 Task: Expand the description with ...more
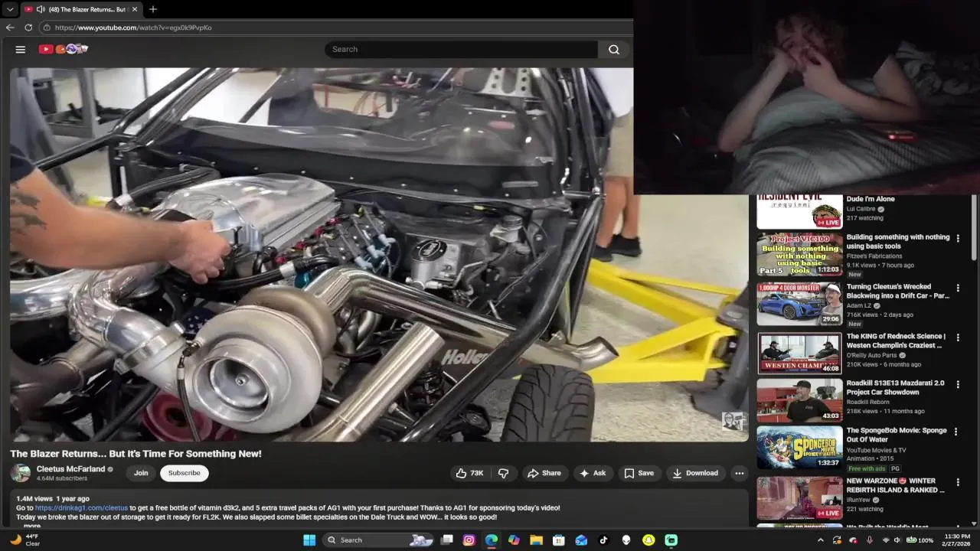point(31,526)
